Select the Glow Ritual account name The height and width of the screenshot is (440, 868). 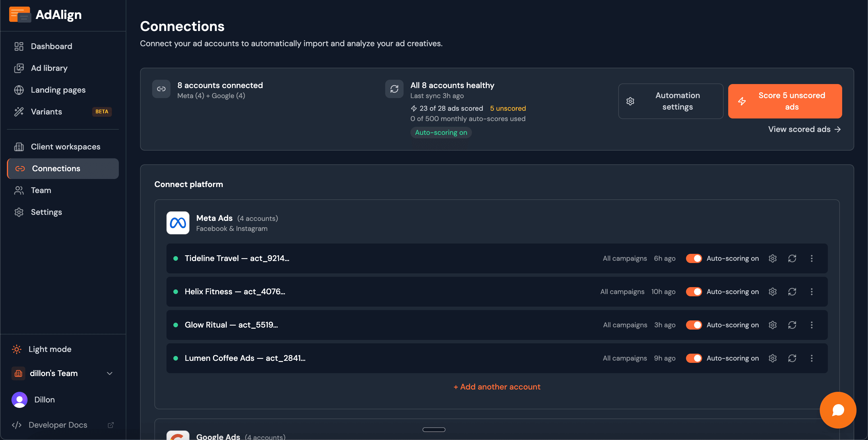point(231,325)
